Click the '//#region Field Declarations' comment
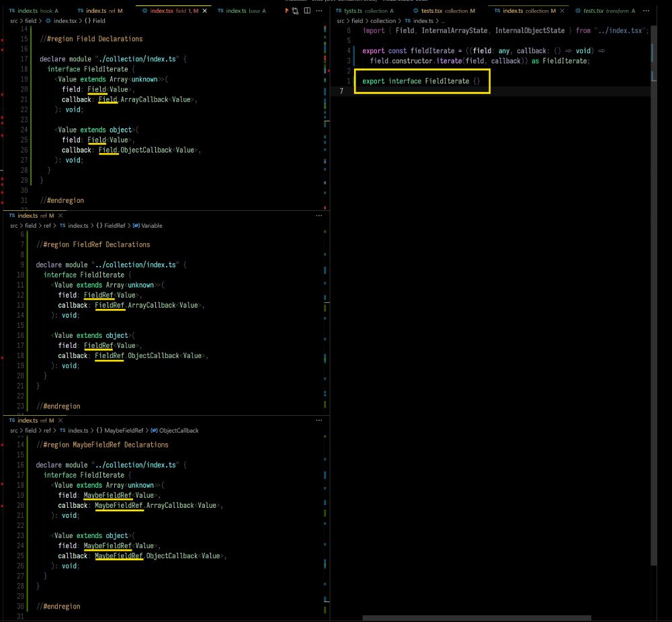The image size is (672, 622). click(x=91, y=39)
